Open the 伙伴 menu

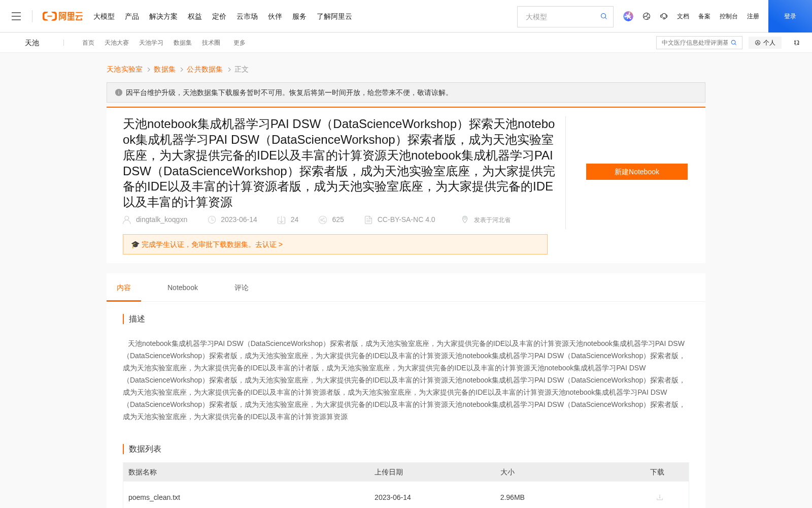tap(275, 16)
